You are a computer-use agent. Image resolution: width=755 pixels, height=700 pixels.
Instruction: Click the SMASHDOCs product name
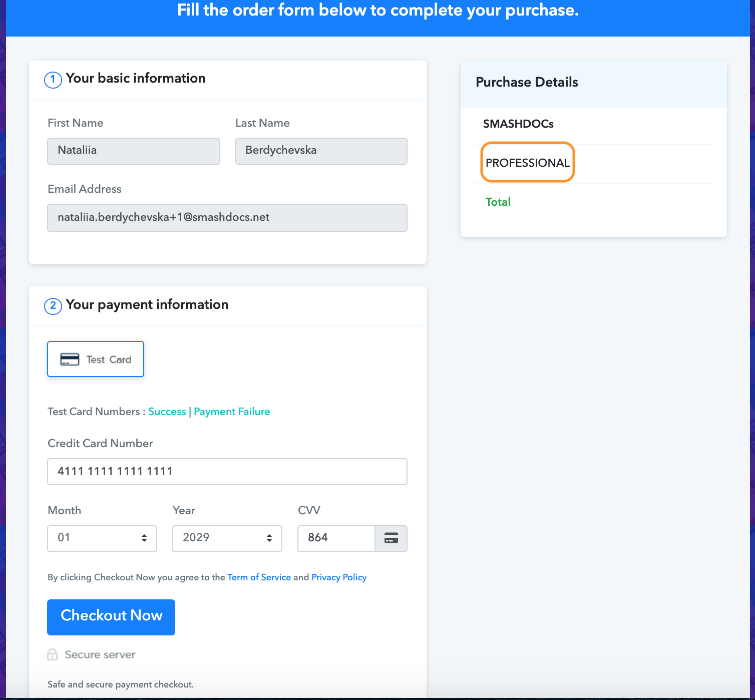pos(518,124)
